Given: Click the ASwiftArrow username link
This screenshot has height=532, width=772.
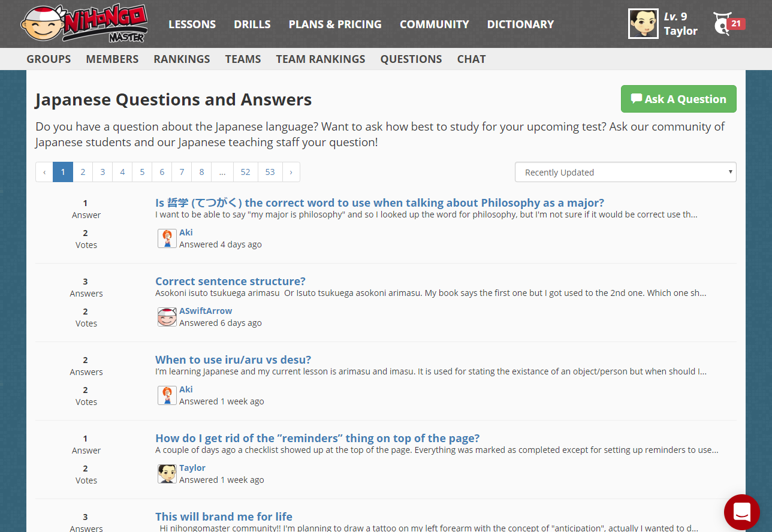Looking at the screenshot, I should tap(206, 310).
